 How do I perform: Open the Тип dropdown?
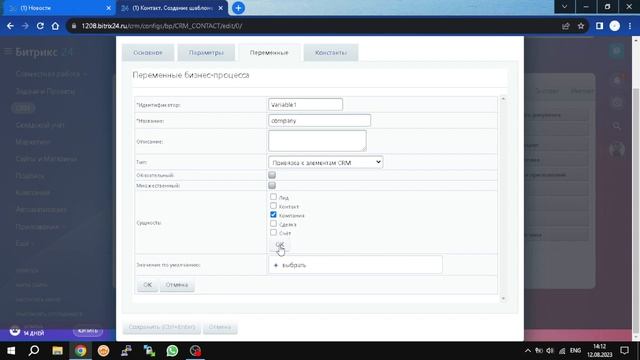(x=325, y=162)
